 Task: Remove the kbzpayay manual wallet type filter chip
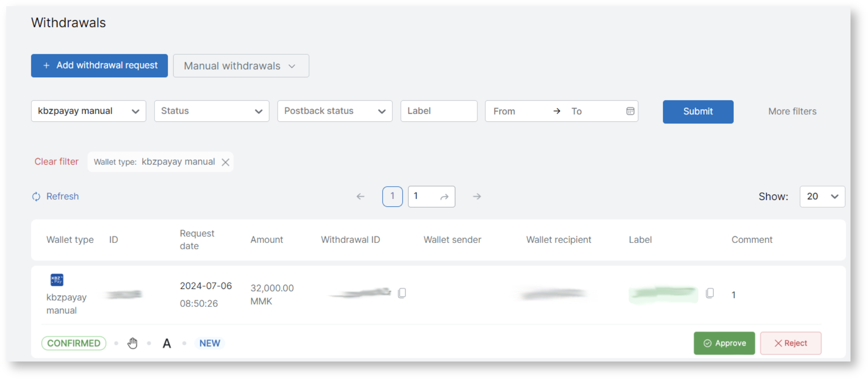click(226, 162)
